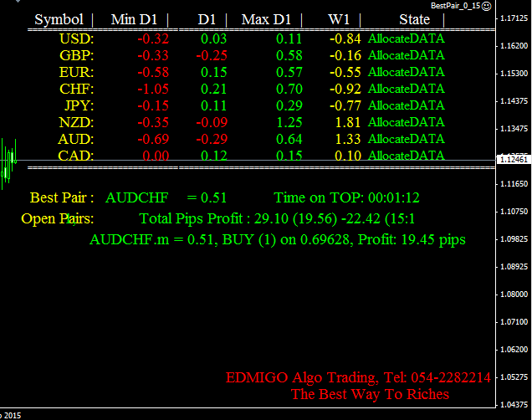Click CHF Min D1 value -1.05
Viewport: 532px width, 420px height.
point(153,89)
